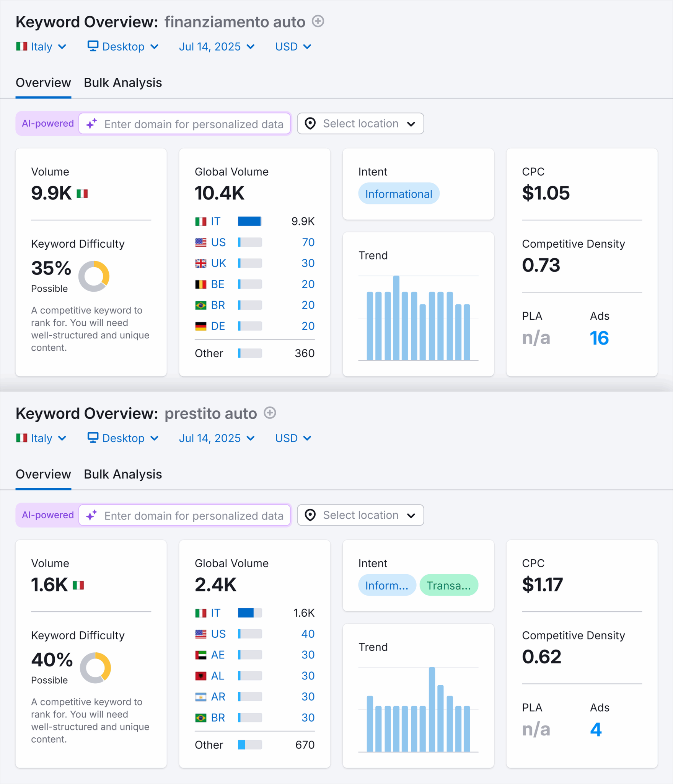
Task: Select the Overview tab for prestito auto
Action: pyautogui.click(x=43, y=474)
